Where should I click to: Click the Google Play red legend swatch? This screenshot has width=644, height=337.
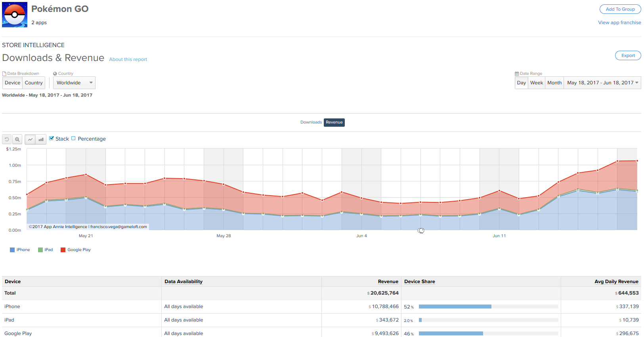tap(63, 250)
